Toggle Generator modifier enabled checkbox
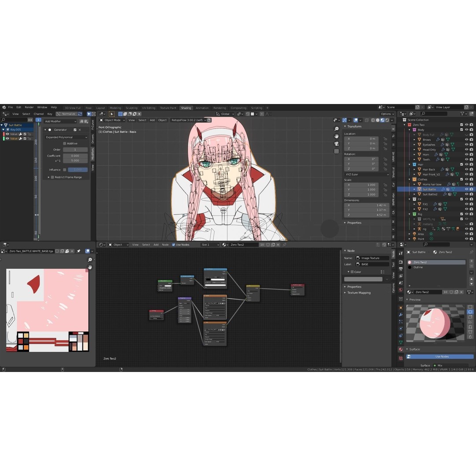 pos(74,130)
